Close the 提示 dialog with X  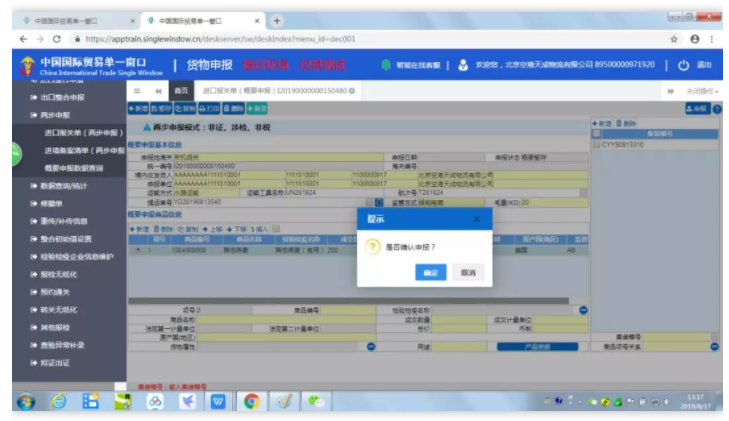pyautogui.click(x=476, y=218)
